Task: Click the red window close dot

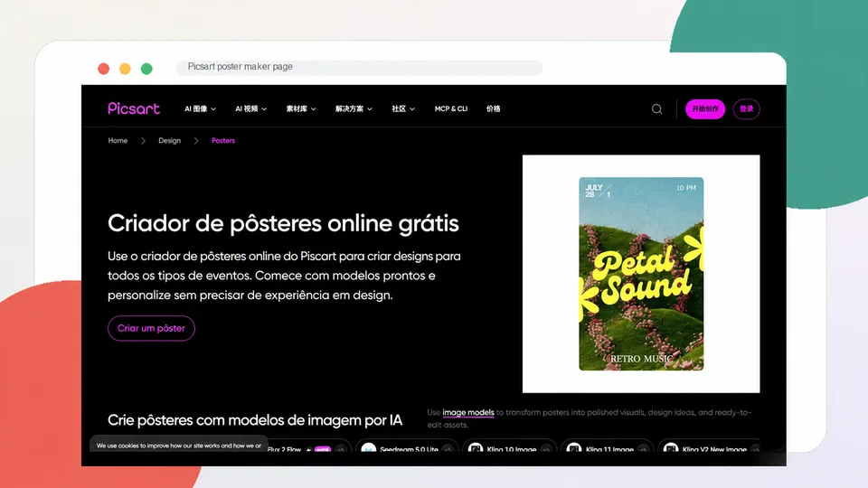Action: (103, 69)
